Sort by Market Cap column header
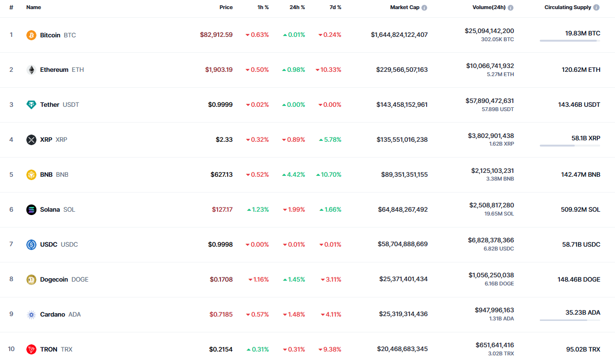 (x=405, y=8)
